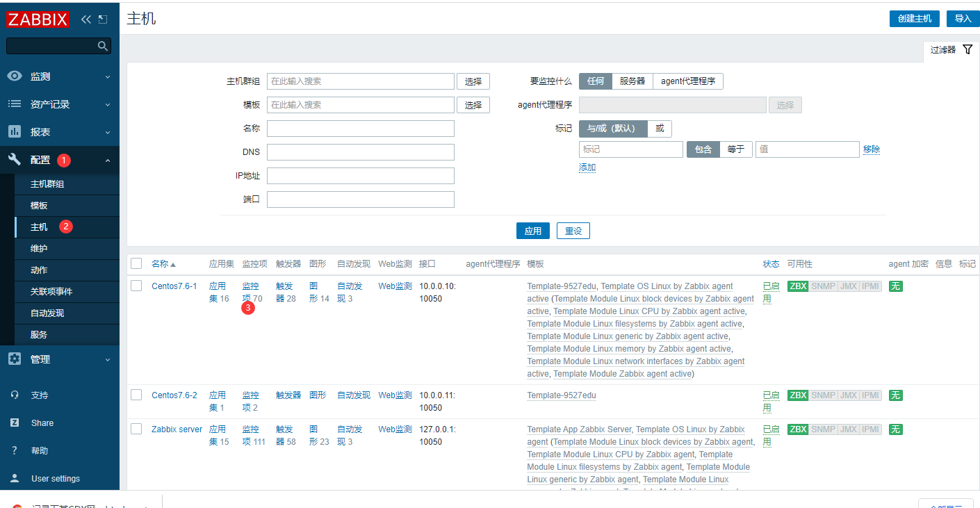
Task: Expand the 报表 menu chevron
Action: click(x=108, y=132)
